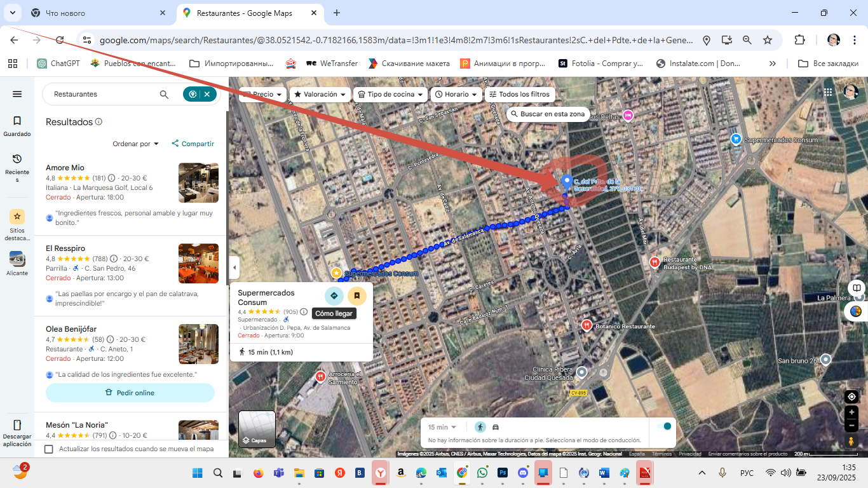
Task: Toggle the switch in the distance panel
Action: [663, 426]
